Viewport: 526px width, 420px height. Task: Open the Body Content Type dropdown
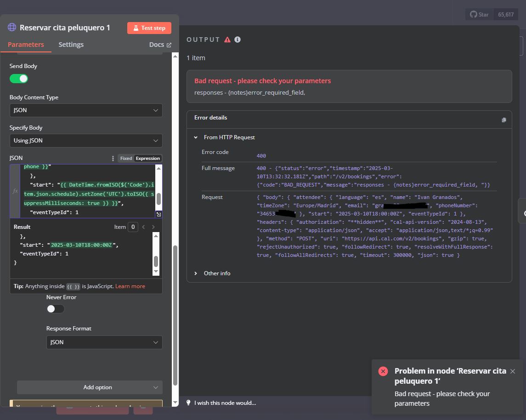tap(86, 110)
